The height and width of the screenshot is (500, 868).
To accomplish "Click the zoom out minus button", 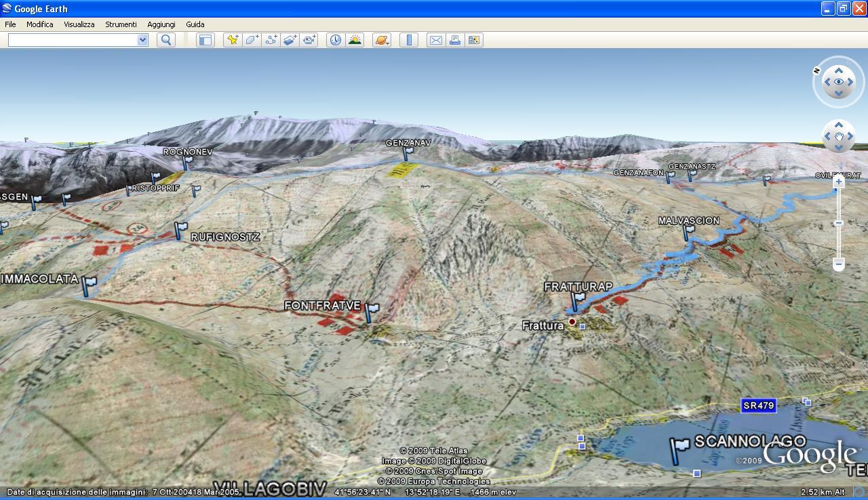I will 839,264.
